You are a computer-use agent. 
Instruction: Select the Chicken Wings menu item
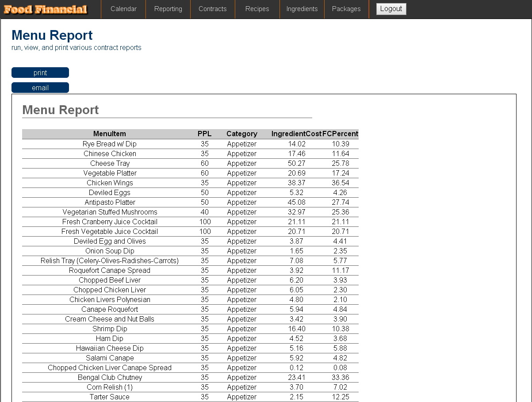[x=110, y=183]
